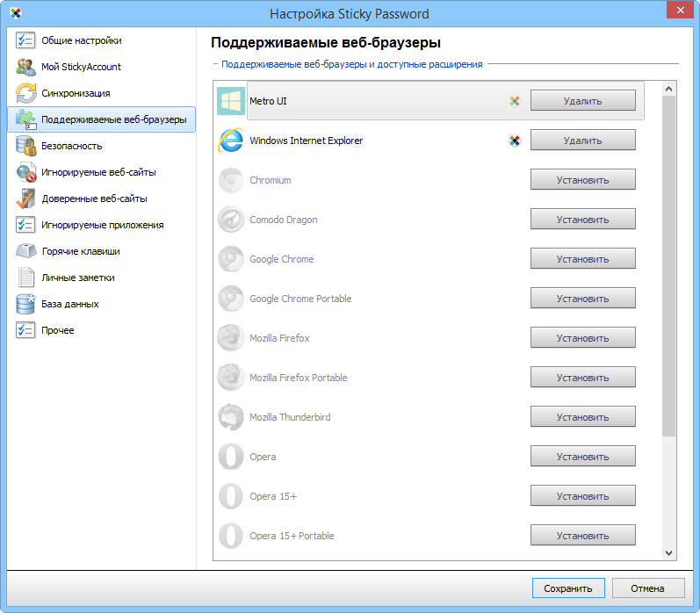Install extension for Chromium
This screenshot has width=700, height=613.
click(582, 179)
